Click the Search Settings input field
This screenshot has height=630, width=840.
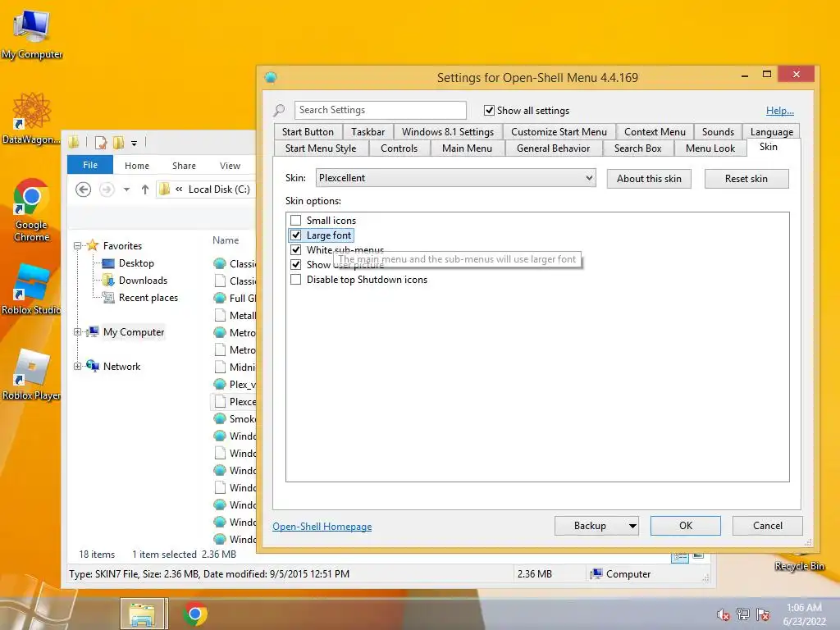381,110
